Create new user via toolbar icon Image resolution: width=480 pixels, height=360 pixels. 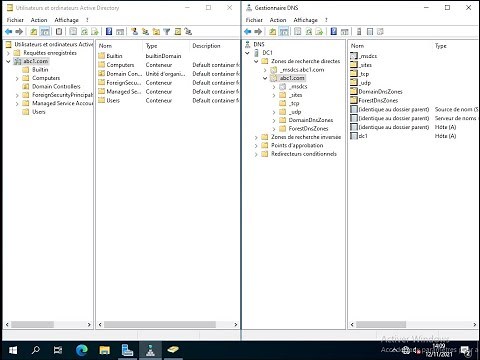click(x=134, y=32)
